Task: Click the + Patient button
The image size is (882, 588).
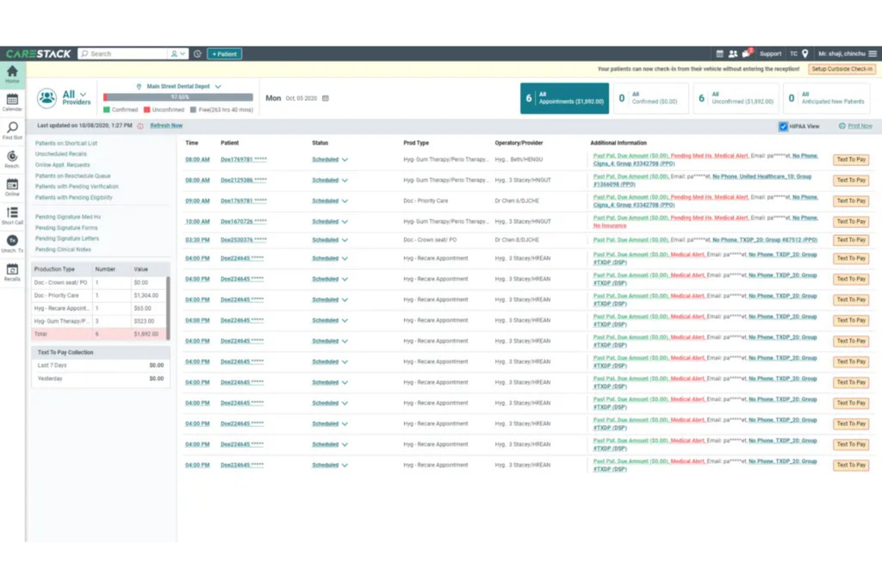Action: point(225,54)
